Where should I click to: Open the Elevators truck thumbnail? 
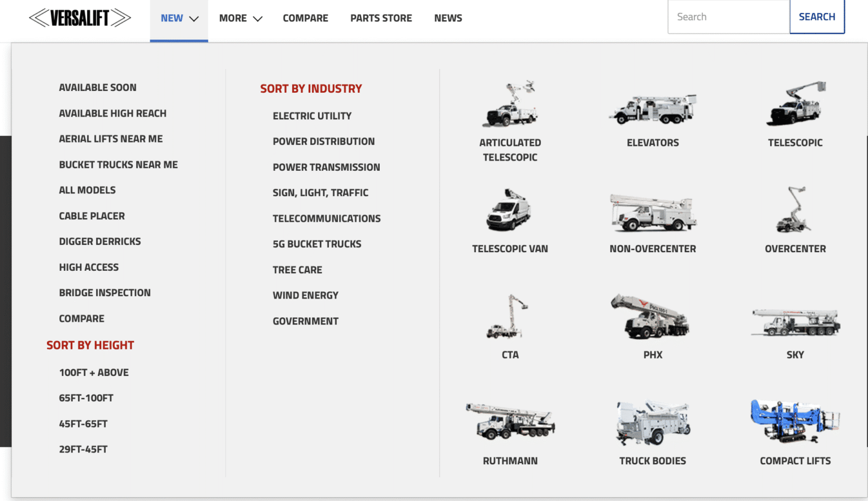click(653, 109)
